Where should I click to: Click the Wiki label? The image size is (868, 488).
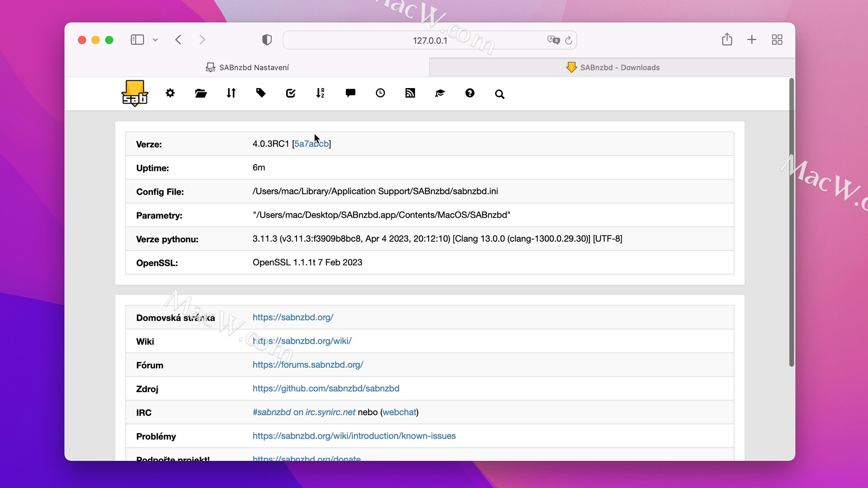145,342
